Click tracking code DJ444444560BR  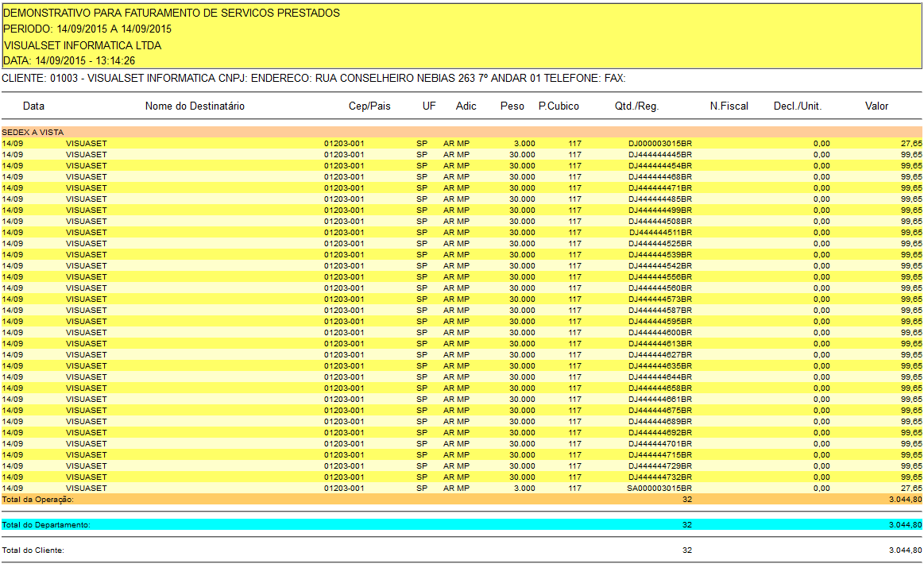click(x=660, y=288)
